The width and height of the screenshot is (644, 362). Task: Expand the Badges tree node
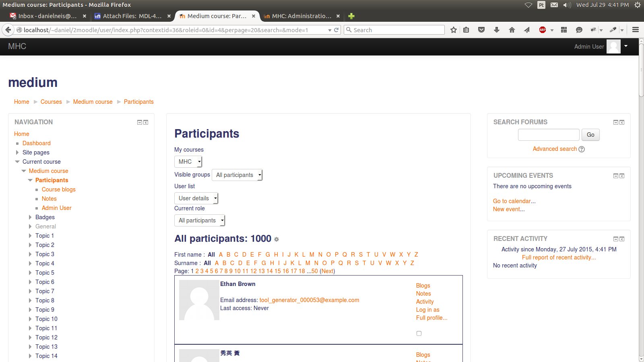tap(30, 217)
